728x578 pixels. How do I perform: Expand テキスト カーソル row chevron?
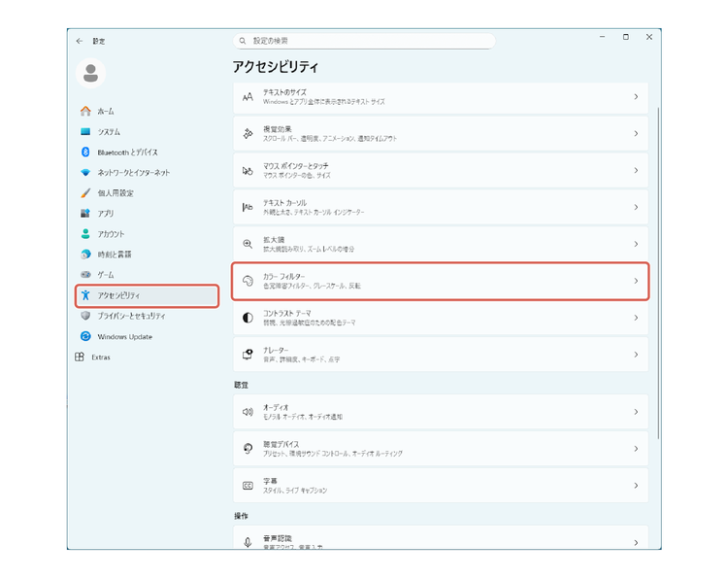pyautogui.click(x=636, y=207)
